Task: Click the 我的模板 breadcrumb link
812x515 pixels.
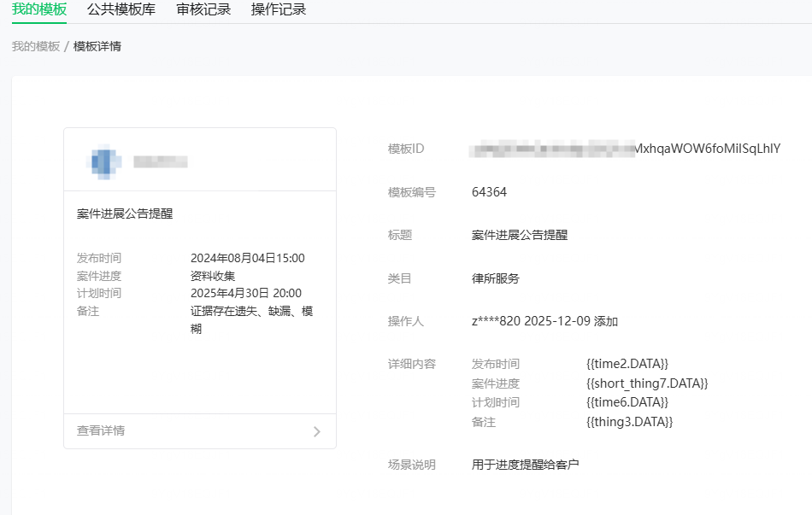Action: 36,46
